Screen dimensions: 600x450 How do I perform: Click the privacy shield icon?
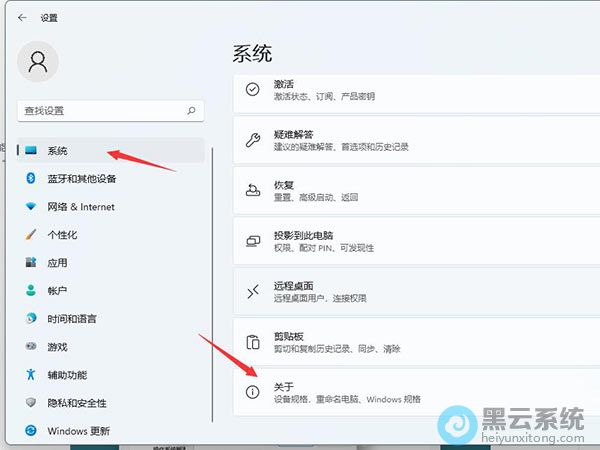[30, 402]
